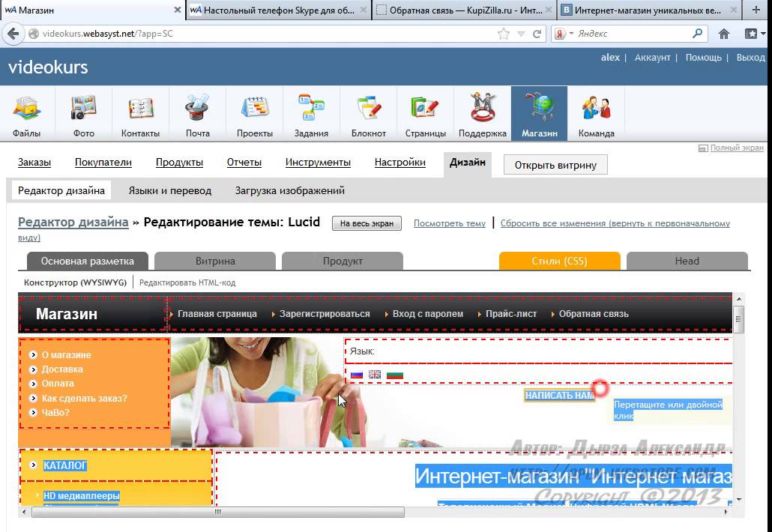Image resolution: width=772 pixels, height=532 pixels.
Task: Open the Яндекс search engine dropdown
Action: coord(562,34)
